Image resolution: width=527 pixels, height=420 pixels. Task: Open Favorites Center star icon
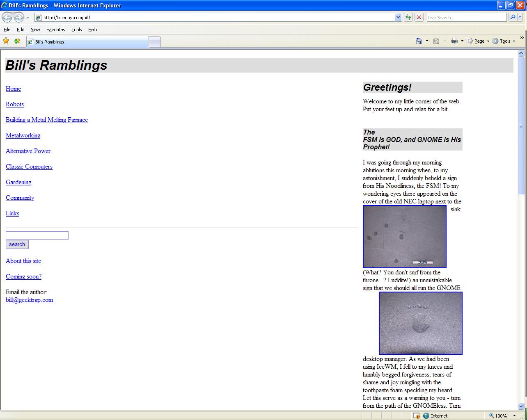(6, 41)
